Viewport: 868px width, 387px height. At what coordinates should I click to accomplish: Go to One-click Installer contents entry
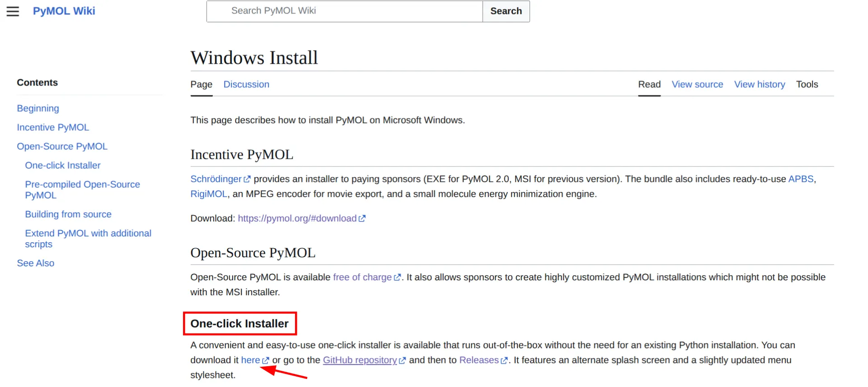pos(63,165)
